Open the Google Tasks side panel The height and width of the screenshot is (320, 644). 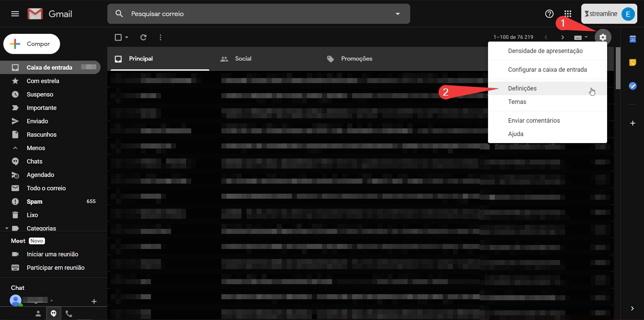(633, 86)
